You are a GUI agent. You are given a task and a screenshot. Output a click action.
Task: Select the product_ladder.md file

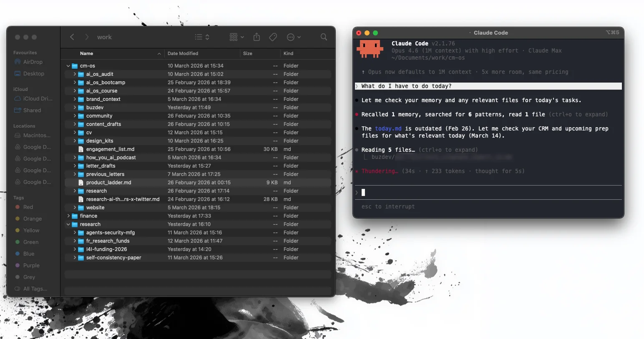[198, 183]
